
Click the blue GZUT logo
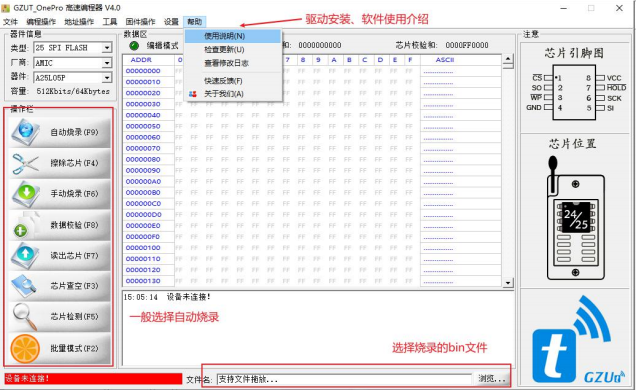pyautogui.click(x=578, y=340)
